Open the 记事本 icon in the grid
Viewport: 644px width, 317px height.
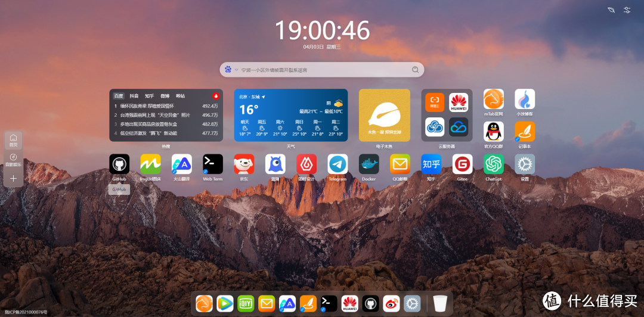point(525,132)
